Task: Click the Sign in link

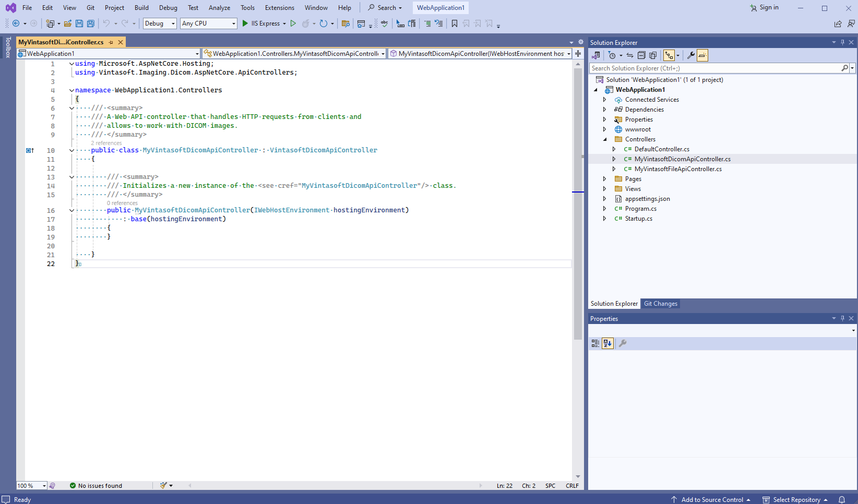Action: (769, 7)
